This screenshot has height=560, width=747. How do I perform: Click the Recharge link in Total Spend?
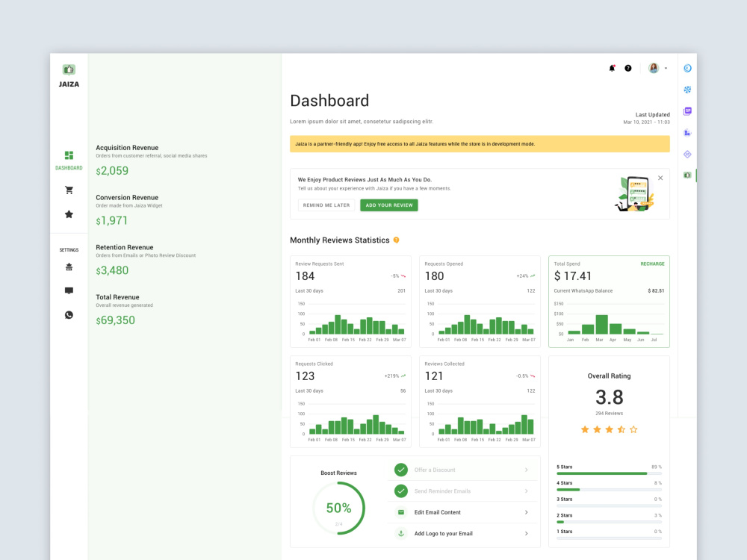point(652,264)
